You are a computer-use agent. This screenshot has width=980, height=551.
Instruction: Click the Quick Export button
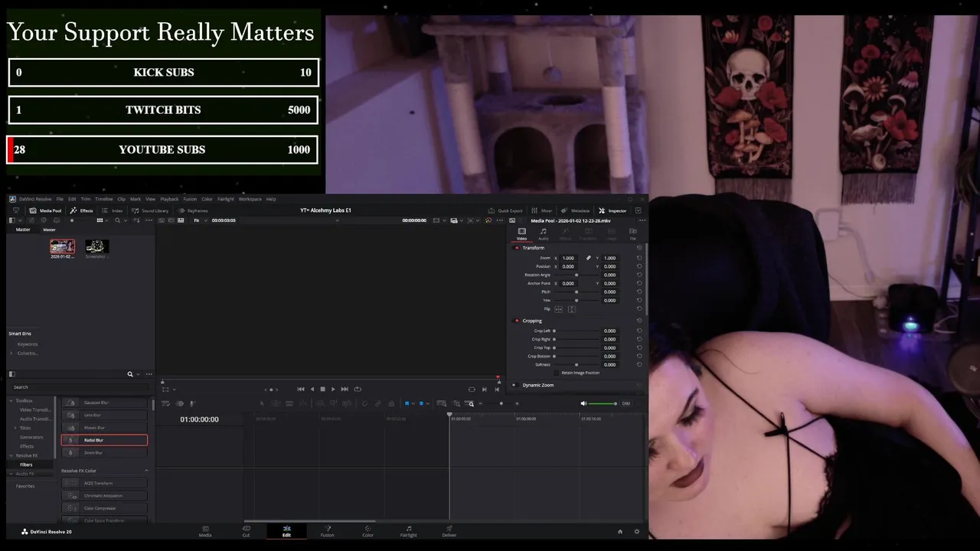505,210
